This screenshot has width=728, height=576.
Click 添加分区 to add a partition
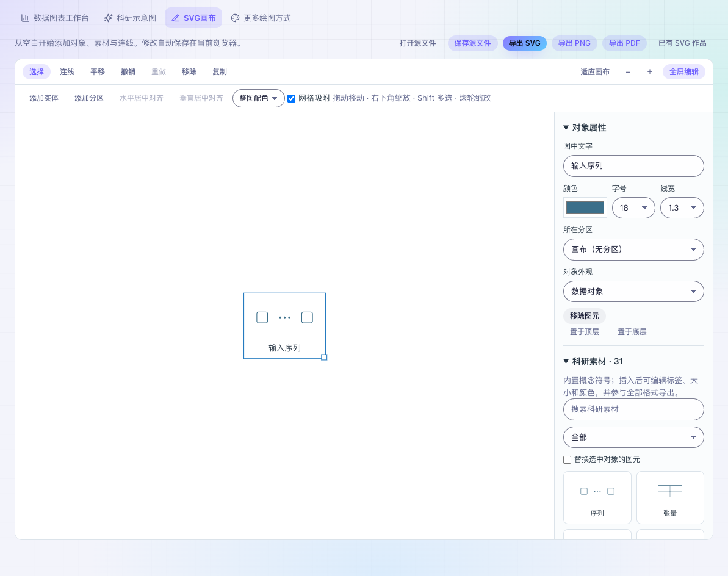(89, 98)
